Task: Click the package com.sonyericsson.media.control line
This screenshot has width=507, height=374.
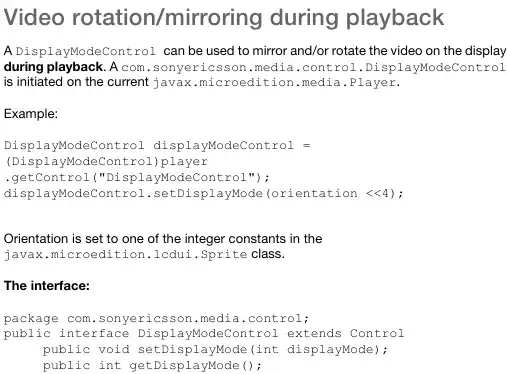Action: click(x=156, y=318)
